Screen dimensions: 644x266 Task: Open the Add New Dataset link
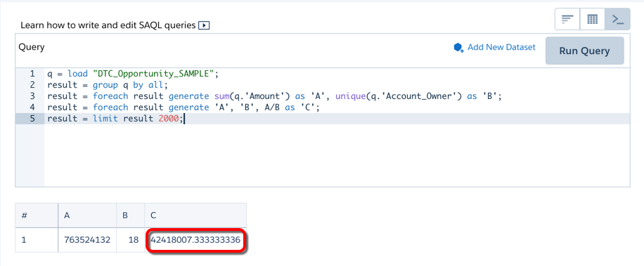(501, 47)
